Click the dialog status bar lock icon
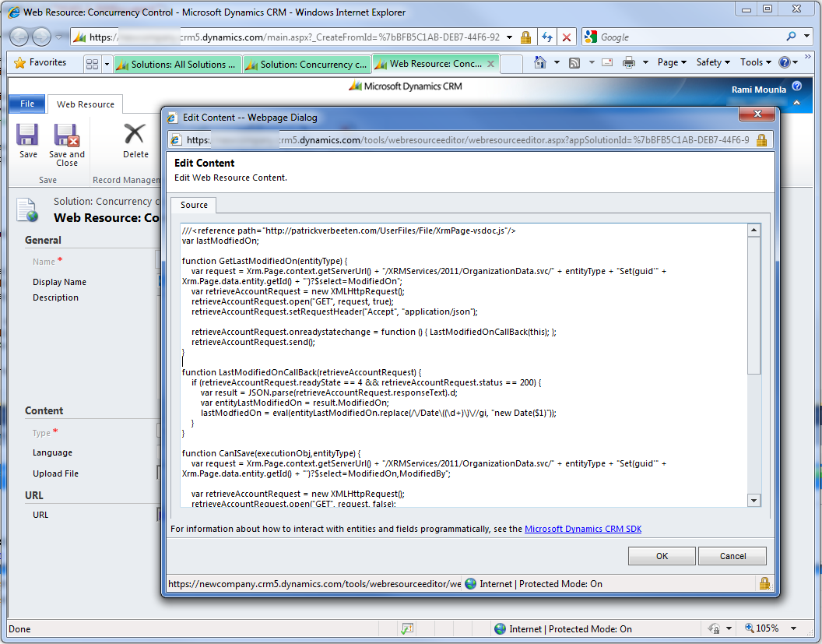Image resolution: width=822 pixels, height=644 pixels. 764,583
